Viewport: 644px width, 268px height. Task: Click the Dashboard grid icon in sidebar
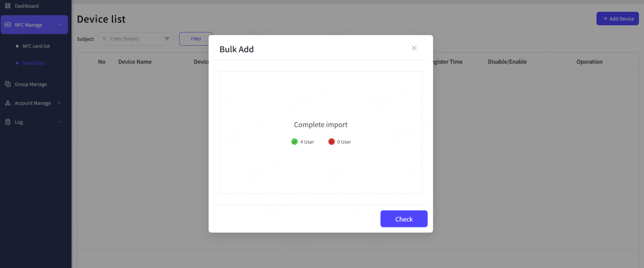click(8, 6)
